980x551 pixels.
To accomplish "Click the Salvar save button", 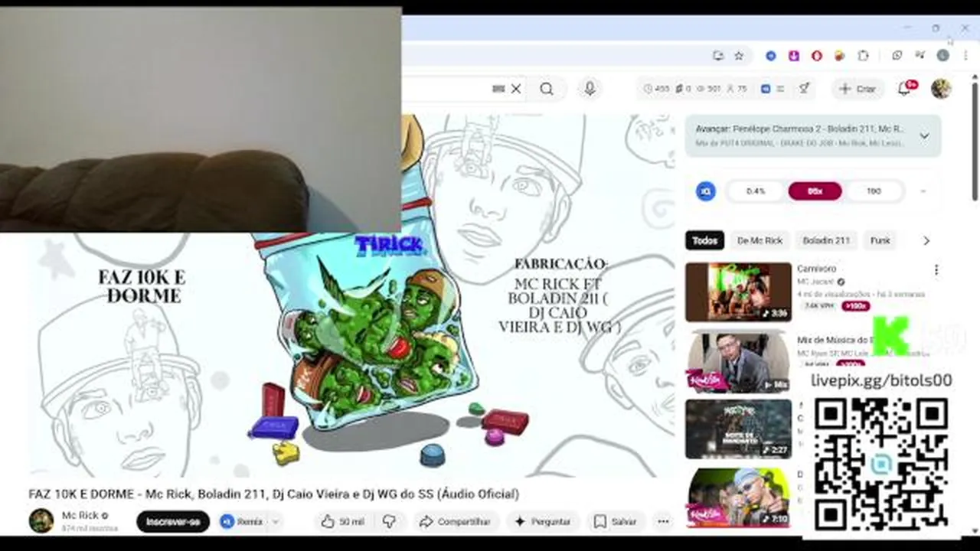I will tap(616, 522).
